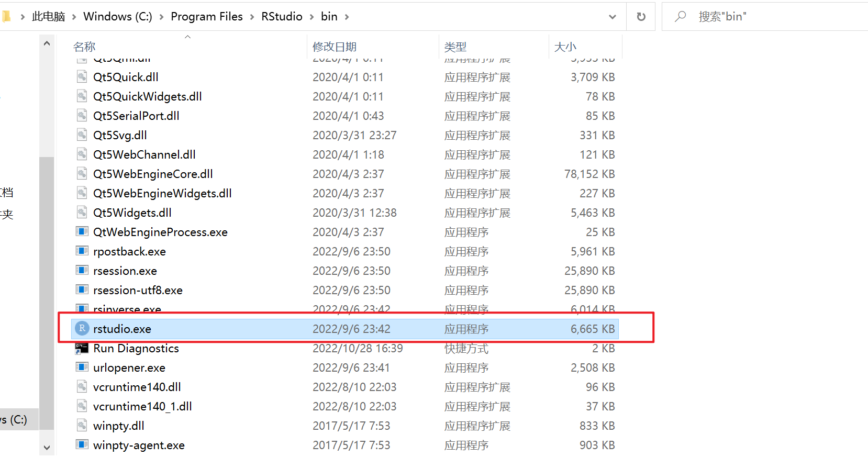868x457 pixels.
Task: Select the winpty-agent.exe file name
Action: [139, 445]
